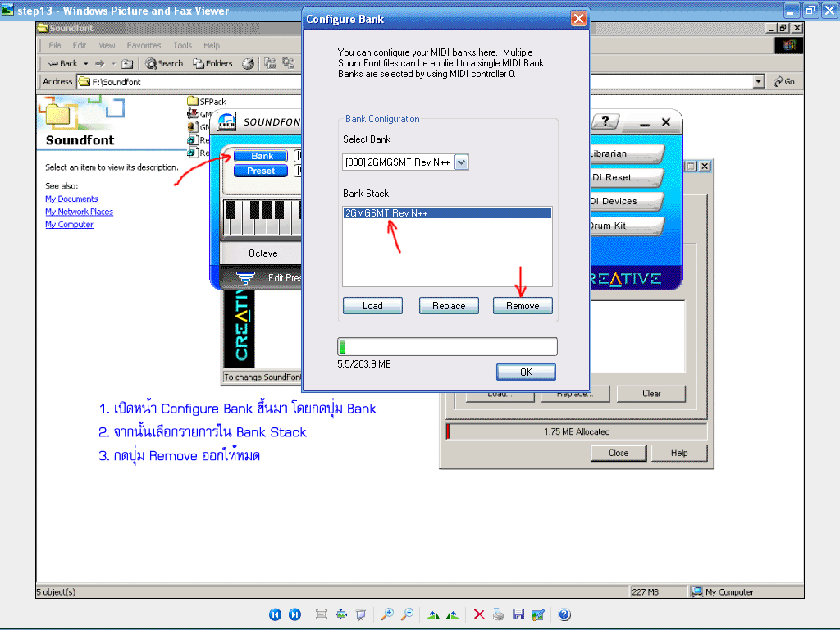Click Remove to delete the bank
840x630 pixels.
click(523, 305)
